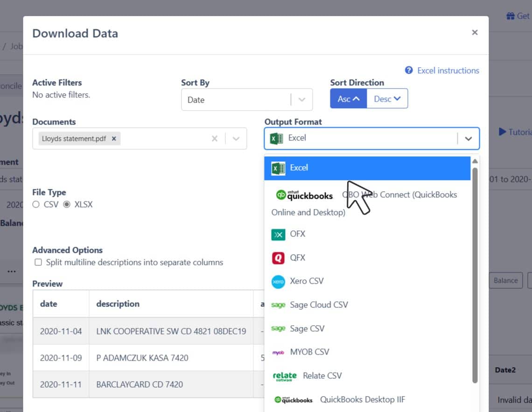Viewport: 532px width, 412px height.
Task: Click LNK COOPERATIVE SW CD description cell
Action: click(x=171, y=331)
